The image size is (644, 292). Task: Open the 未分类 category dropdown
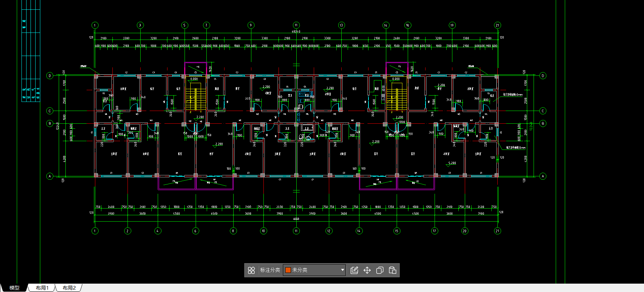pos(314,270)
